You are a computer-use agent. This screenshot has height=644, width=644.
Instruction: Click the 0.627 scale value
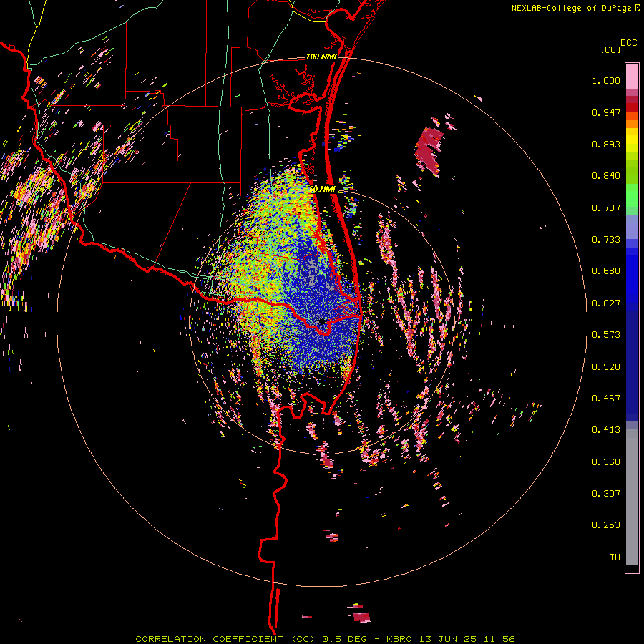[x=606, y=303]
